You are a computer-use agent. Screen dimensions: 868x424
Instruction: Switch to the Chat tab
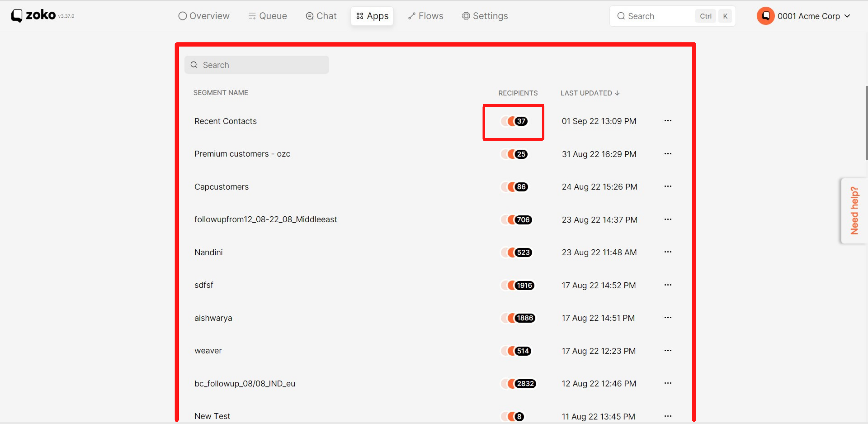pos(321,16)
